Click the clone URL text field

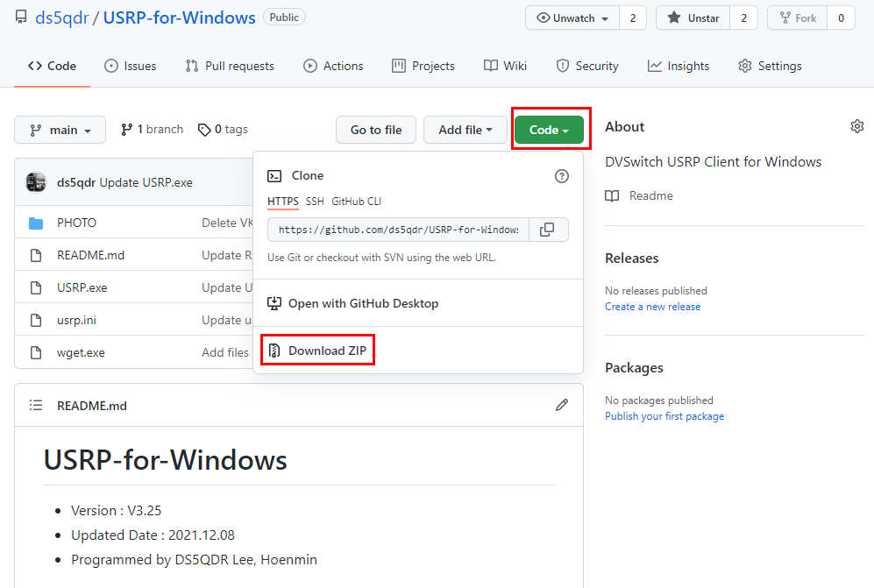point(398,230)
